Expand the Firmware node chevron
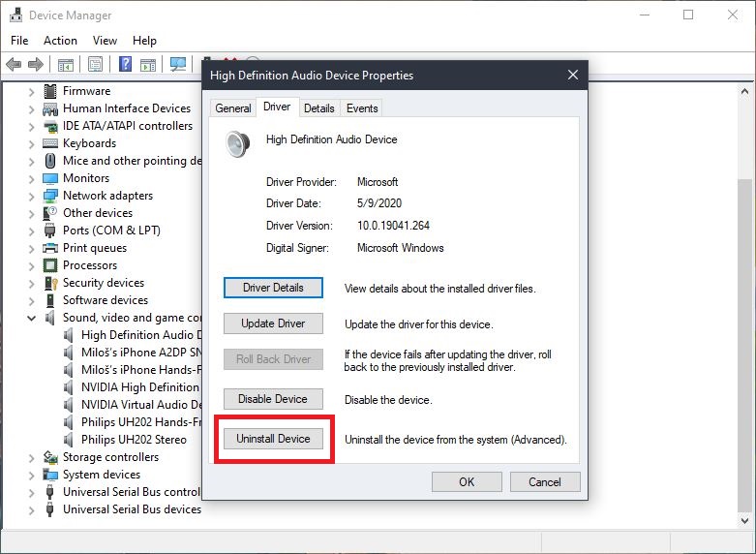This screenshot has width=756, height=554. coord(31,92)
